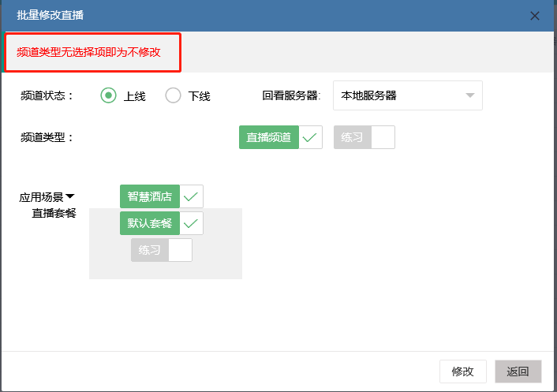This screenshot has height=392, width=557.
Task: Tick the empty box beside channel type 练习
Action: [x=383, y=137]
